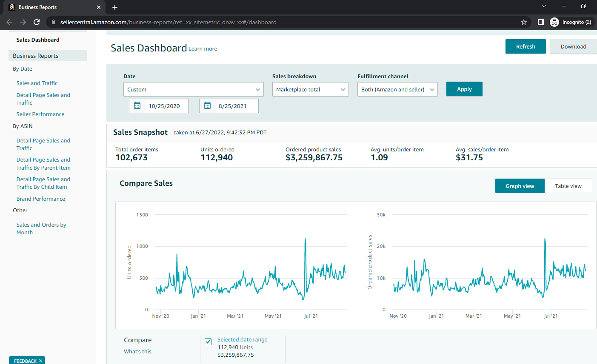Open Brand Performance report
597x364 pixels.
coord(41,199)
